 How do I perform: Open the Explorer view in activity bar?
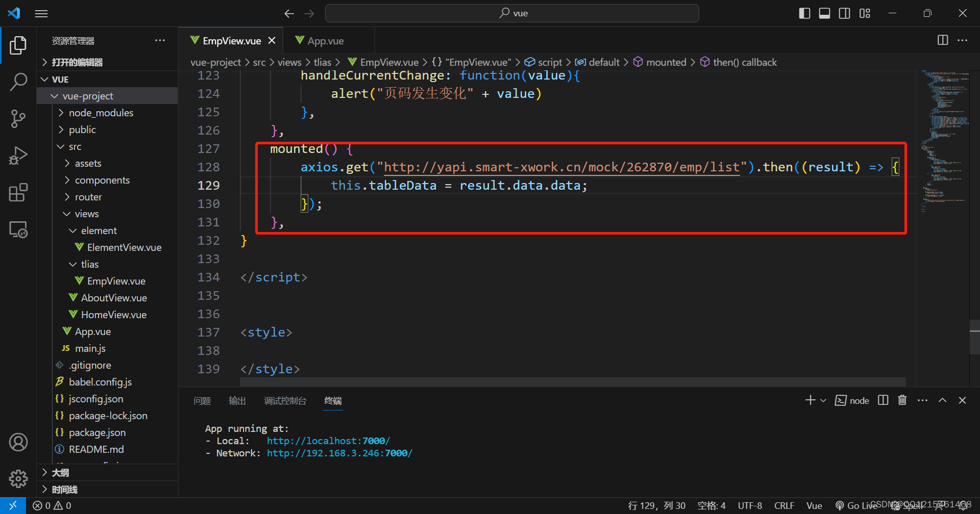click(18, 45)
